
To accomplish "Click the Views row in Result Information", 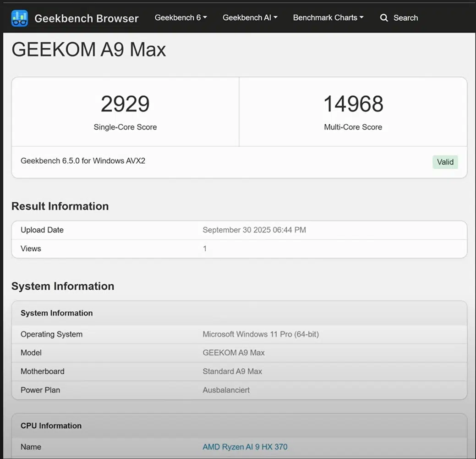I will 31,249.
